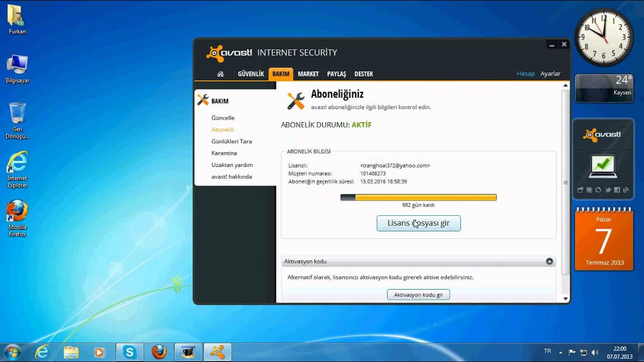Click the BAKIM tools icon in sidebar
Screen dimensions: 644x362
203,100
